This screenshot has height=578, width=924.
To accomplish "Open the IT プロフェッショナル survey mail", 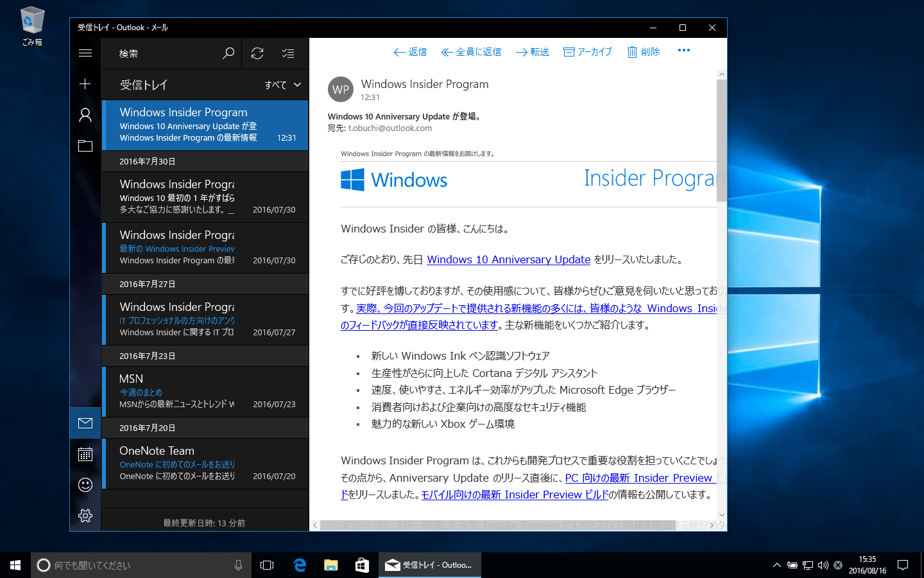I will point(205,320).
